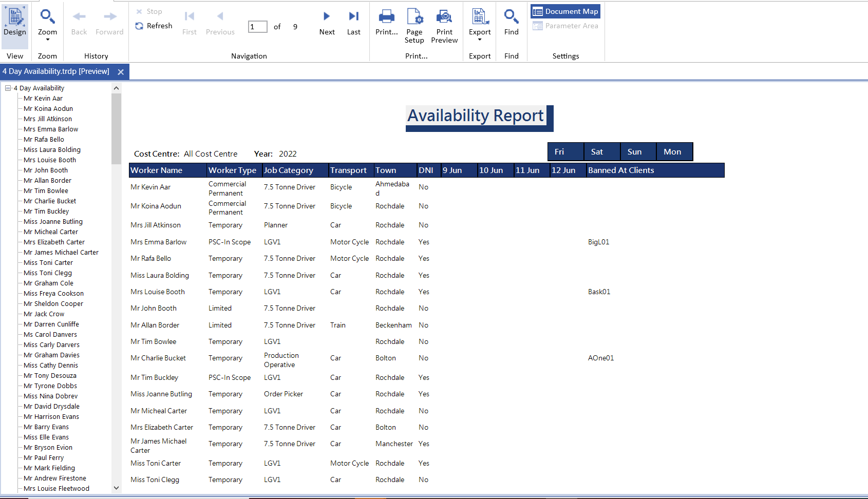Click Miss Toni Clegg in the tree
868x499 pixels.
(x=48, y=273)
